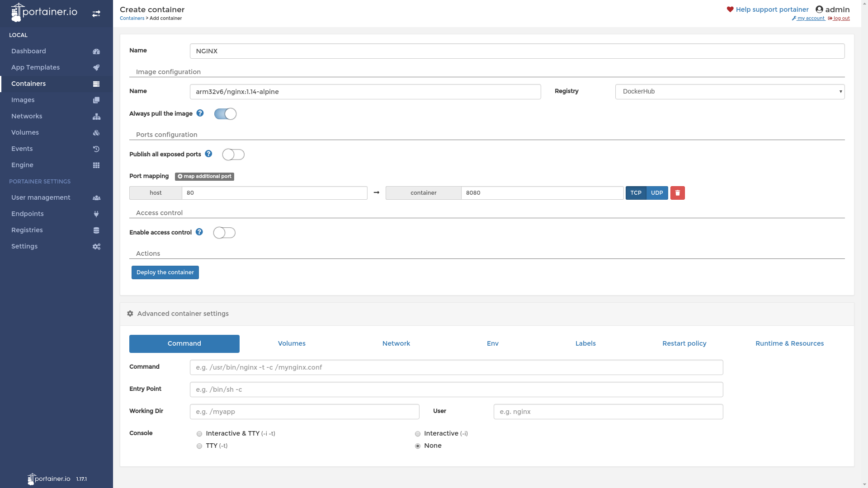Click help icon beside Enable access control
This screenshot has height=488, width=868.
199,232
